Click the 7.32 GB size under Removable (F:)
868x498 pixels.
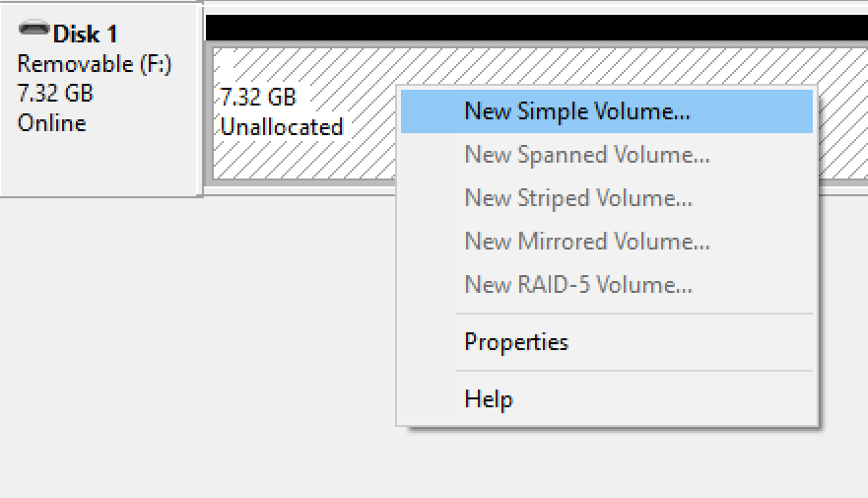(55, 93)
